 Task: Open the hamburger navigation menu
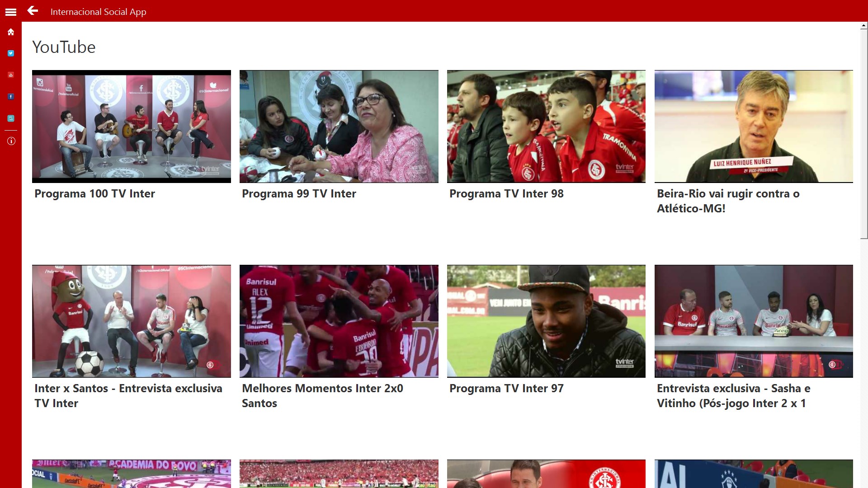[11, 12]
